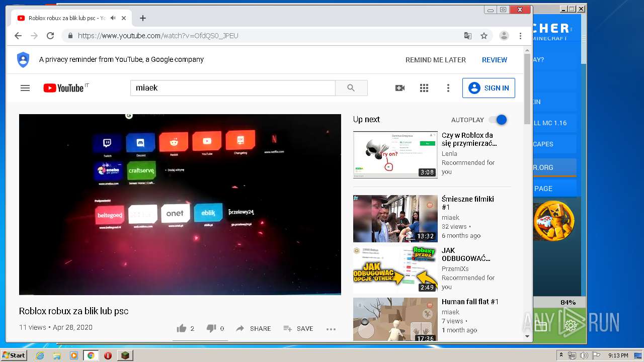The width and height of the screenshot is (644, 362).
Task: Open the Chrome profile avatar
Action: (504, 36)
